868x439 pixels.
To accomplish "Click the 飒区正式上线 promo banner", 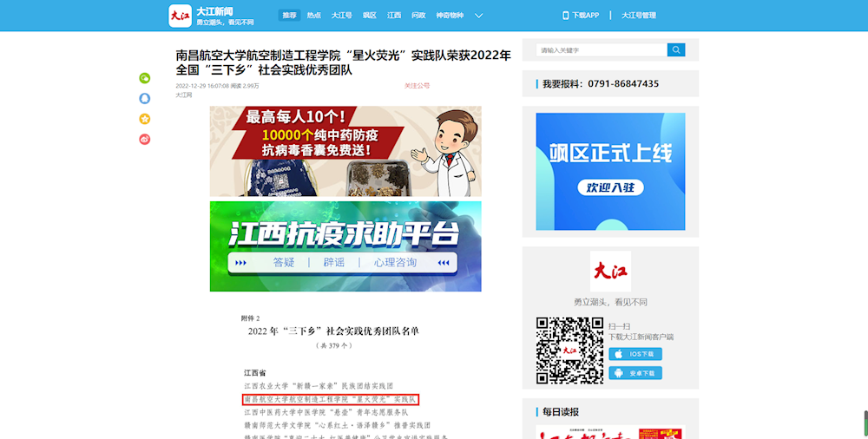I will (x=610, y=171).
